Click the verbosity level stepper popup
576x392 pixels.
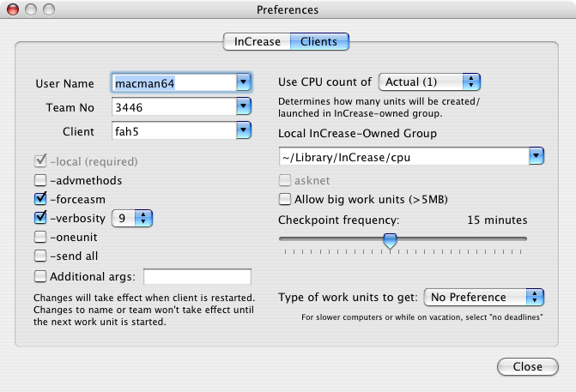tap(132, 219)
